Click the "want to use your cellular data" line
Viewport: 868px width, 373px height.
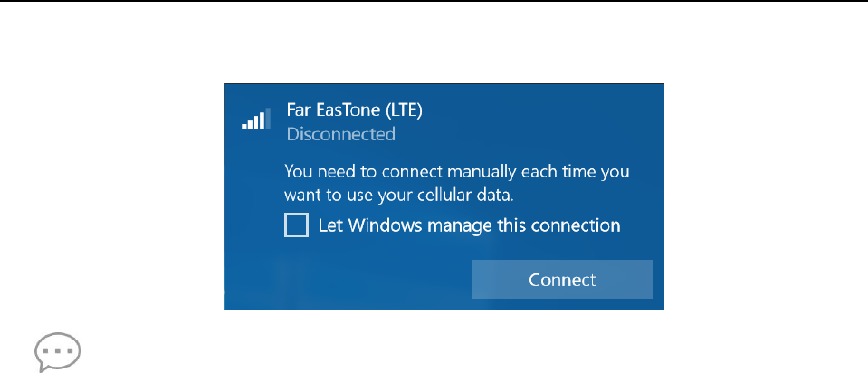coord(399,196)
